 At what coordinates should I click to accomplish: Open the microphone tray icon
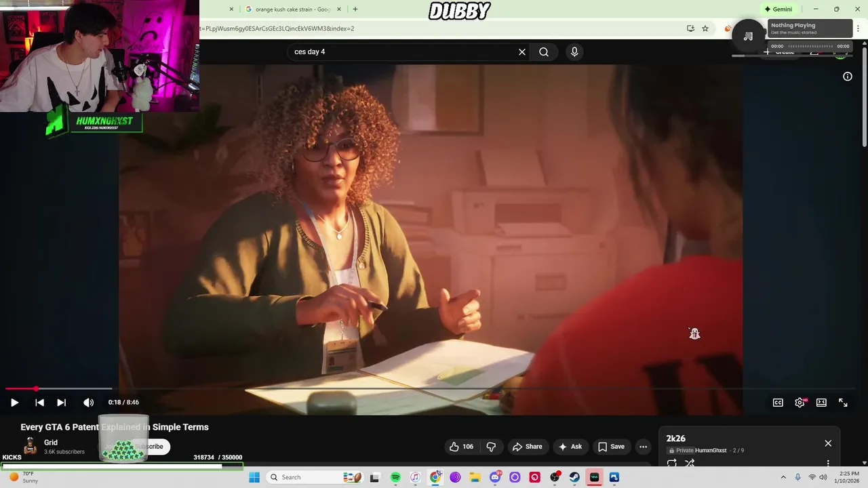pyautogui.click(x=797, y=477)
